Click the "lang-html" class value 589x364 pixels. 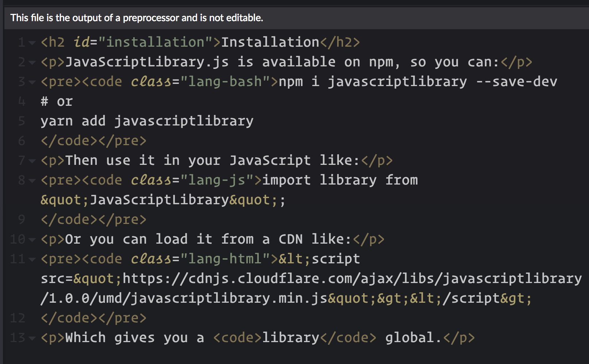pyautogui.click(x=225, y=259)
